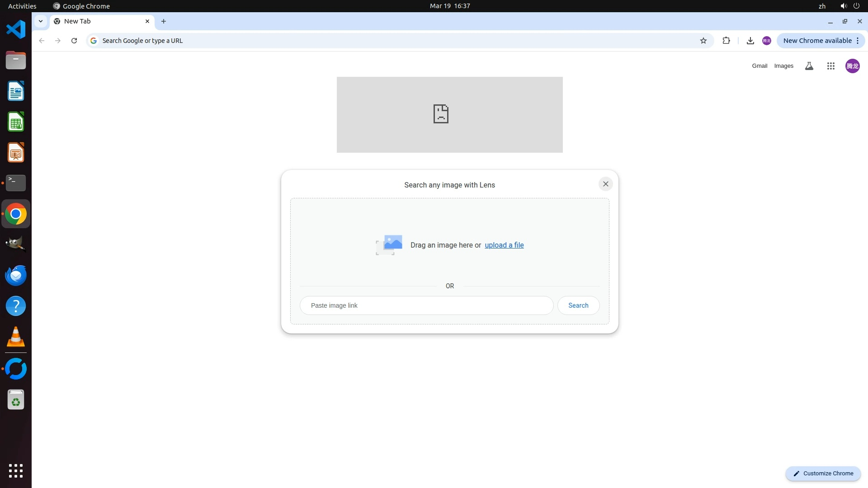Click the Search Labs flask icon
The width and height of the screenshot is (868, 488).
(x=809, y=66)
